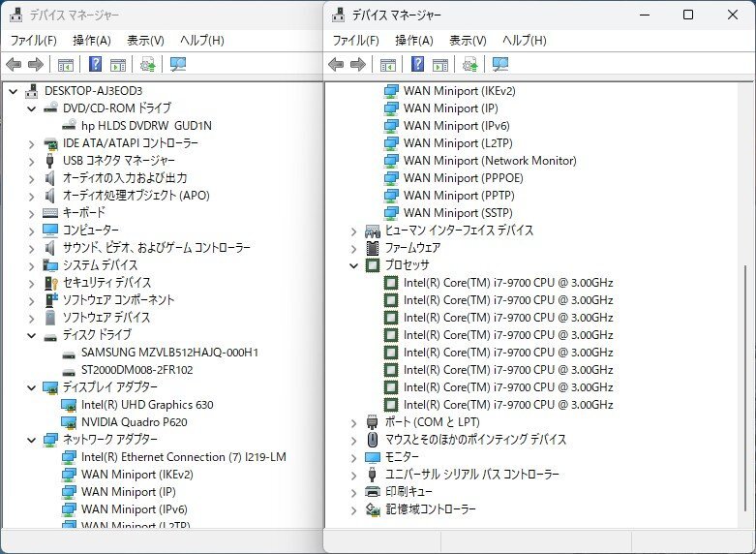Collapse プロセッサ node
The image size is (756, 554).
point(354,265)
